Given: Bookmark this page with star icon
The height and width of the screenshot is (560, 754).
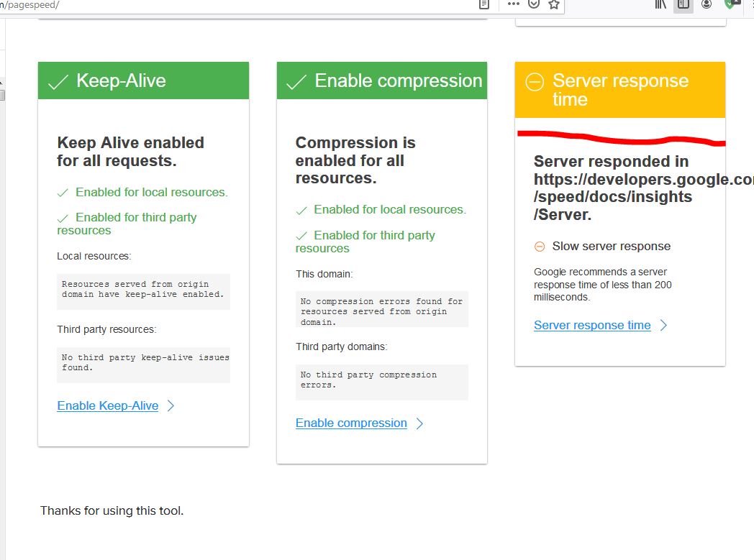Looking at the screenshot, I should point(553,4).
